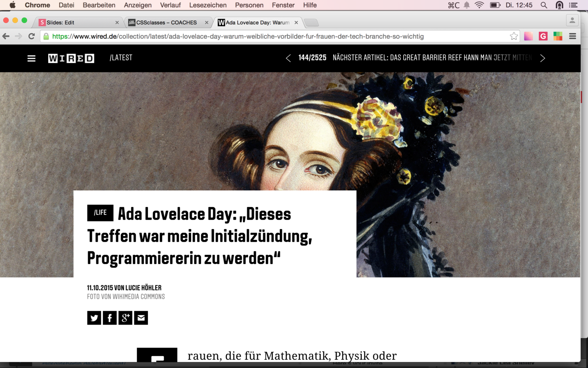The height and width of the screenshot is (368, 588).
Task: Click author name Lucie Höhler
Action: pyautogui.click(x=143, y=288)
